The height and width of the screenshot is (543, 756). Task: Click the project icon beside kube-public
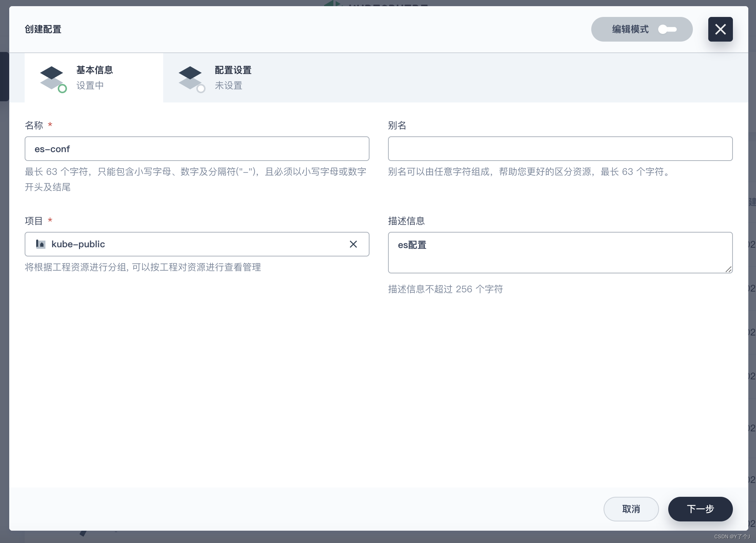[x=40, y=244]
